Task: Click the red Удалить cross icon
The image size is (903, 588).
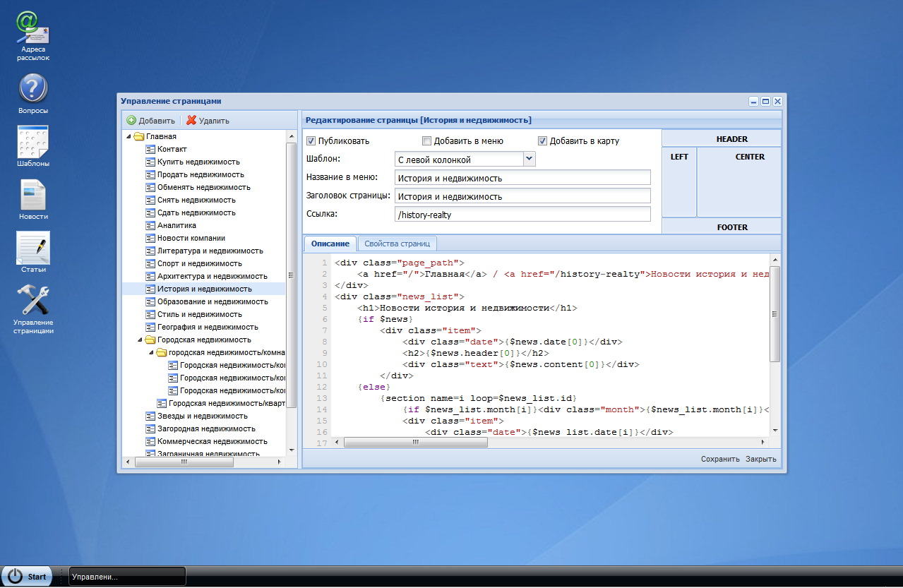Action: 191,121
